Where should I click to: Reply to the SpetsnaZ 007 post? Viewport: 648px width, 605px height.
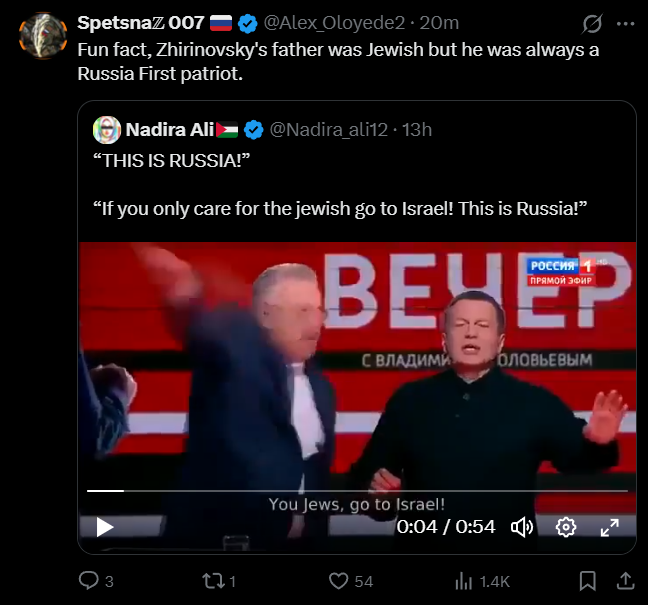(x=89, y=581)
